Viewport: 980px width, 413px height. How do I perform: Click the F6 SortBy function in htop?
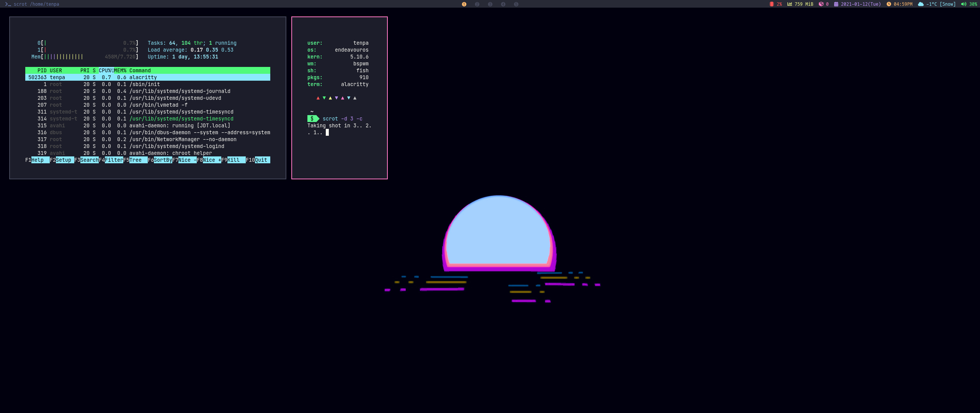(x=163, y=160)
